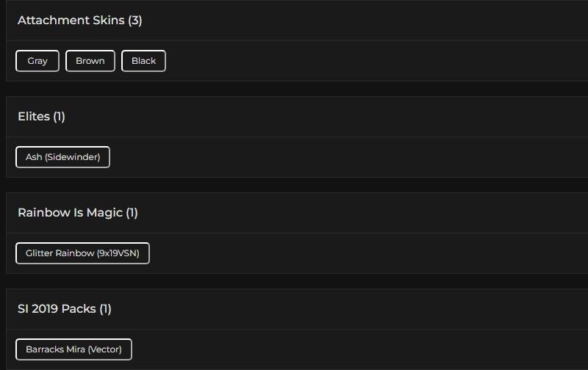Click the Attachment Skins heading text
The image size is (588, 370).
click(x=79, y=21)
